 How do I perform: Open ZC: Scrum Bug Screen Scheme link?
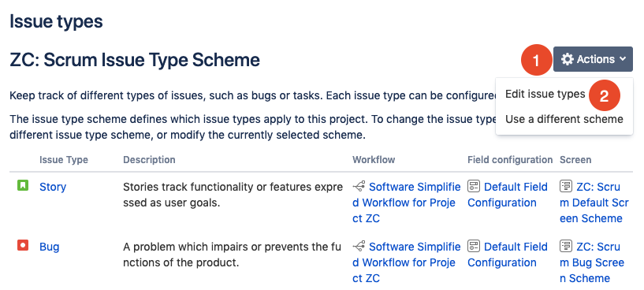click(x=592, y=262)
